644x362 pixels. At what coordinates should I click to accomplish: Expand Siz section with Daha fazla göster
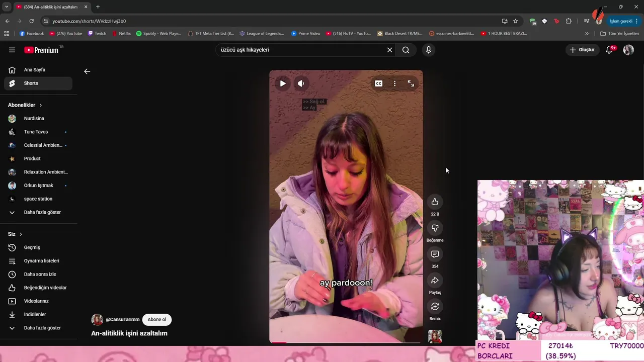click(38, 328)
